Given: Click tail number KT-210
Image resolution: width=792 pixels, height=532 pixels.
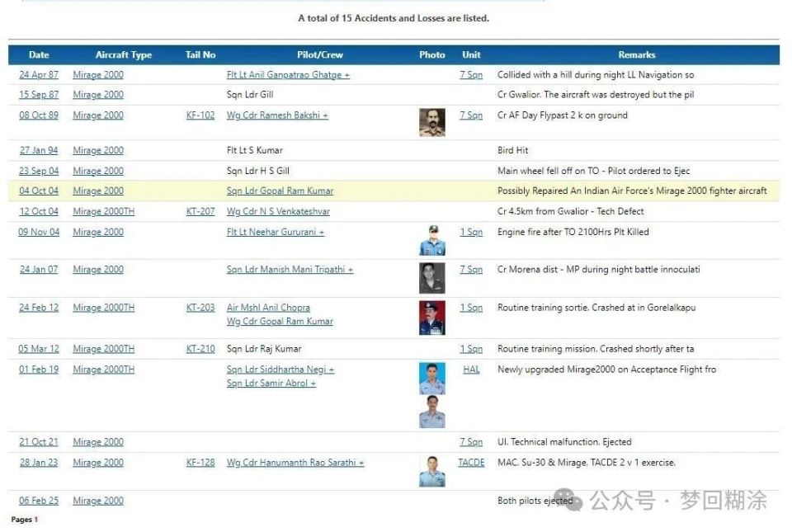Looking at the screenshot, I should (200, 349).
